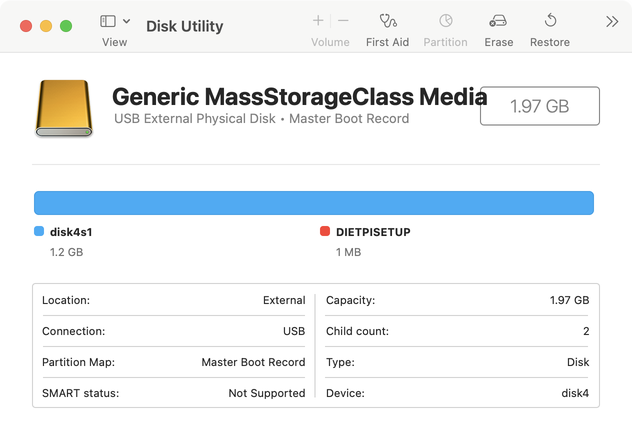The width and height of the screenshot is (632, 440).
Task: Select the disk4s1 partition label
Action: 71,232
